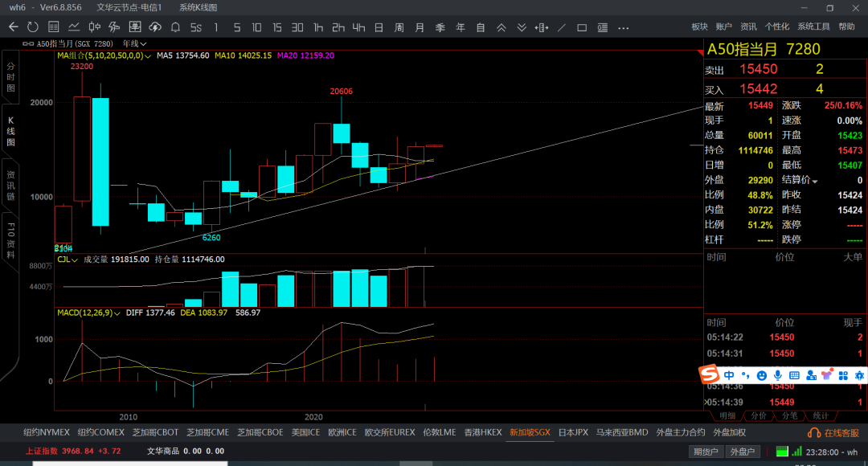Toggle the Sogou punctuation mode icon
This screenshot has width=868, height=466.
pyautogui.click(x=745, y=375)
